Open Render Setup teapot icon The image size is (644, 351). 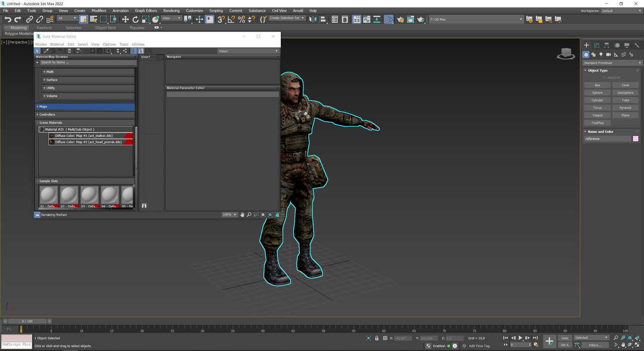coord(400,19)
